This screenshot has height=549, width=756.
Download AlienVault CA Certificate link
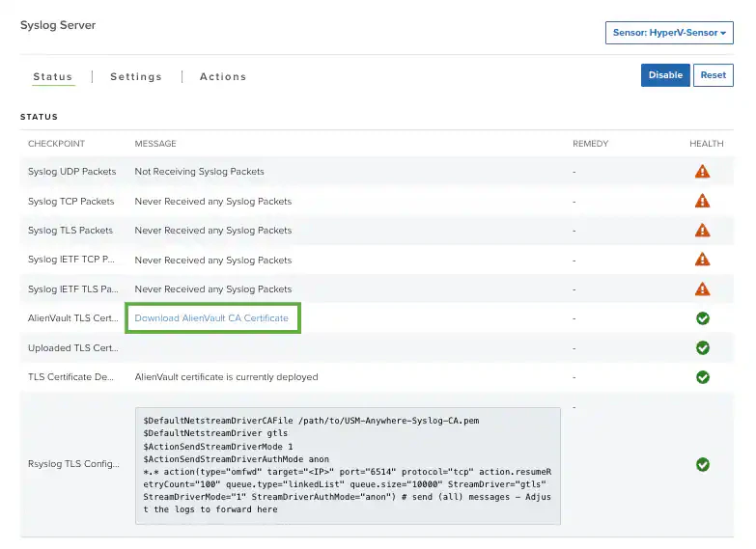pyautogui.click(x=211, y=318)
